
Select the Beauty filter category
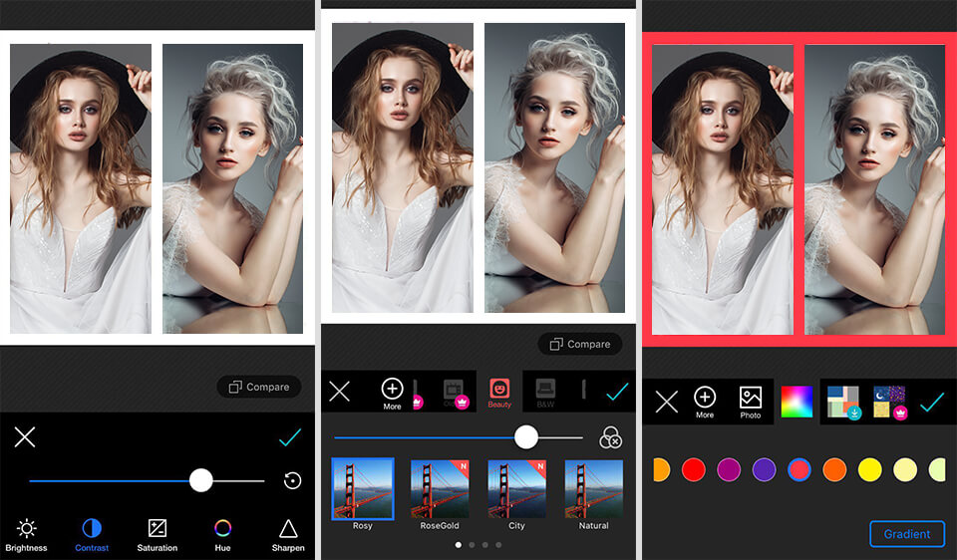point(499,394)
